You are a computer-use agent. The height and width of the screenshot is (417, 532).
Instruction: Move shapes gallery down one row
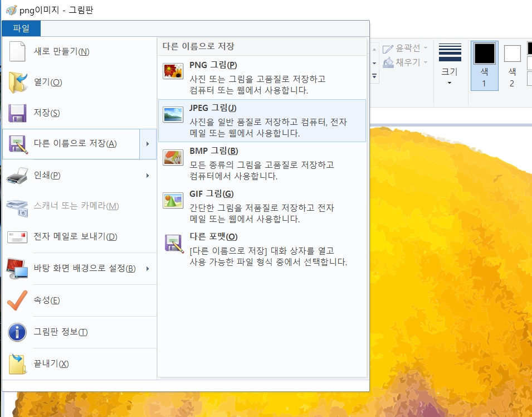click(374, 63)
